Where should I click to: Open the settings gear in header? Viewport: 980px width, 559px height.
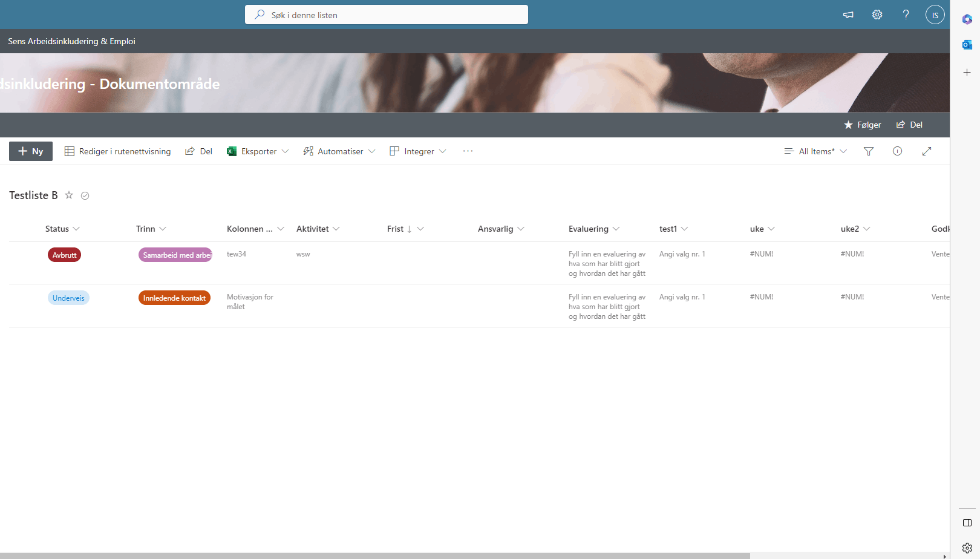(x=877, y=15)
